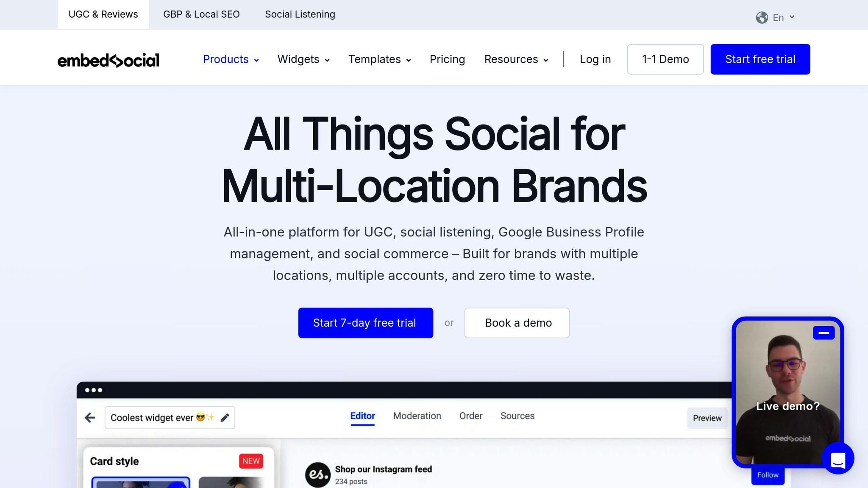This screenshot has height=488, width=868.
Task: Click the EmbedSocial logo
Action: point(108,60)
